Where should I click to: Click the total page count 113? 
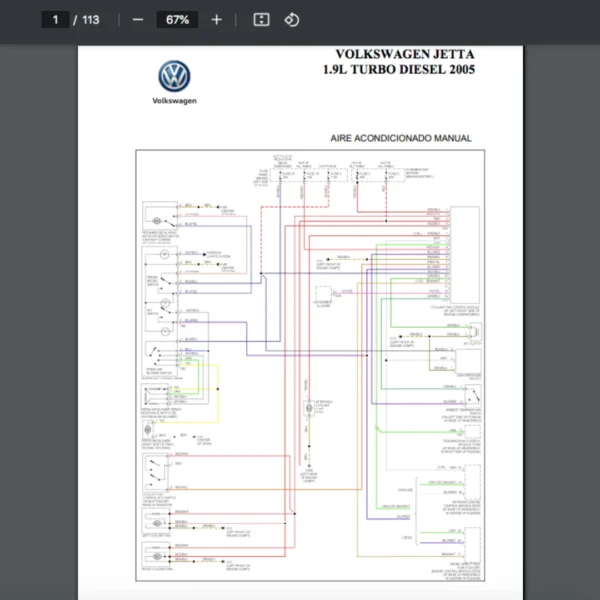91,20
